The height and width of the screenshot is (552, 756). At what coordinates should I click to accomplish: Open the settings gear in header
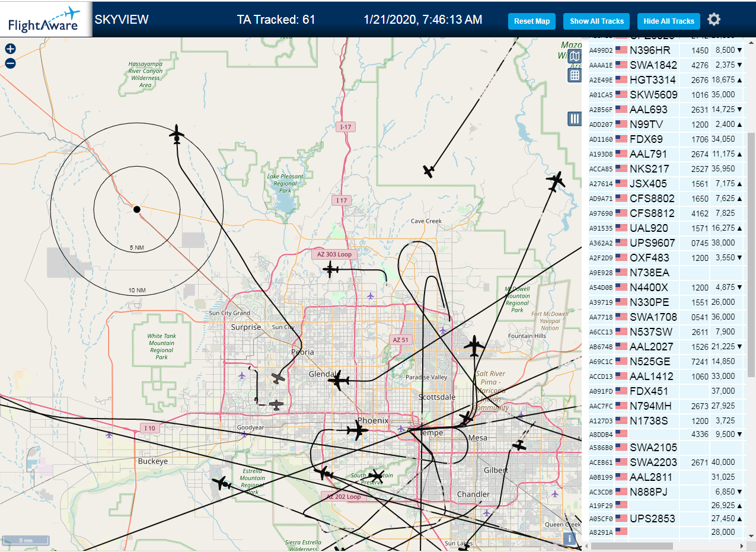tap(714, 20)
